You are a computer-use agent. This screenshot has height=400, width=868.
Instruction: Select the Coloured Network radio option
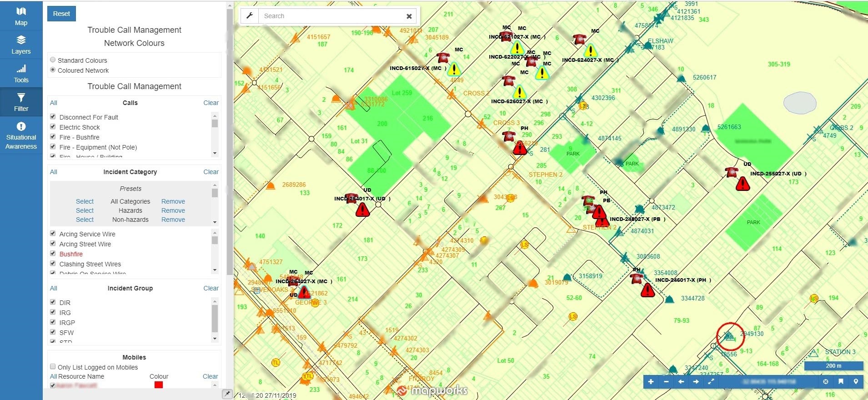(53, 70)
